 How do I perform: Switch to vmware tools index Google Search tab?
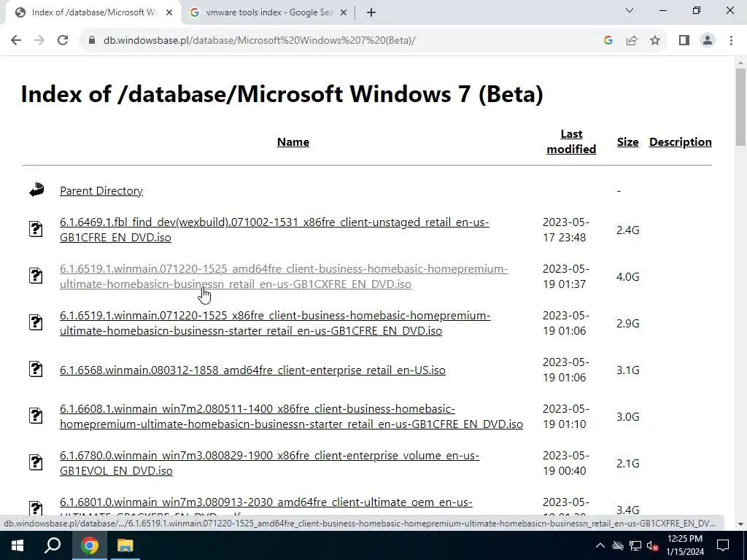[268, 13]
